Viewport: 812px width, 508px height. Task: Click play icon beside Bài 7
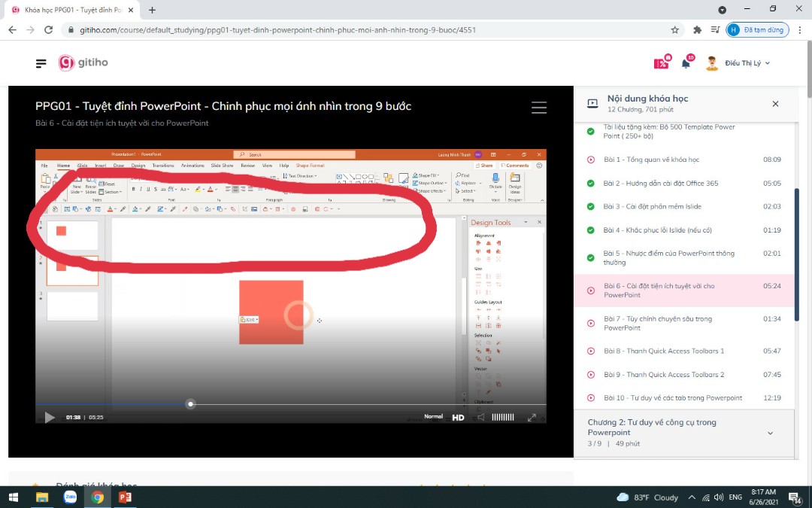pos(591,323)
